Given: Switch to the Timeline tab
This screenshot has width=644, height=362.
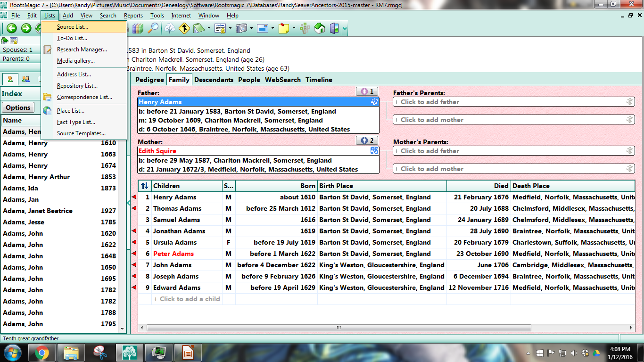Looking at the screenshot, I should click(x=319, y=80).
